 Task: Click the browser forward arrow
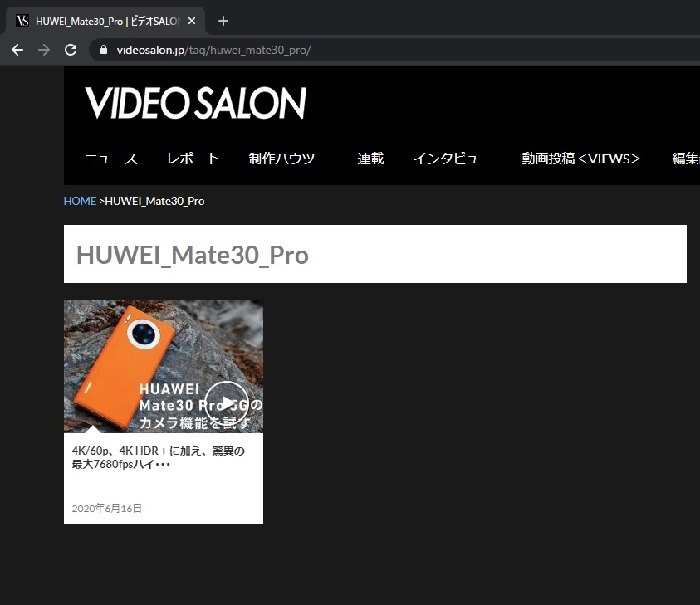[44, 50]
